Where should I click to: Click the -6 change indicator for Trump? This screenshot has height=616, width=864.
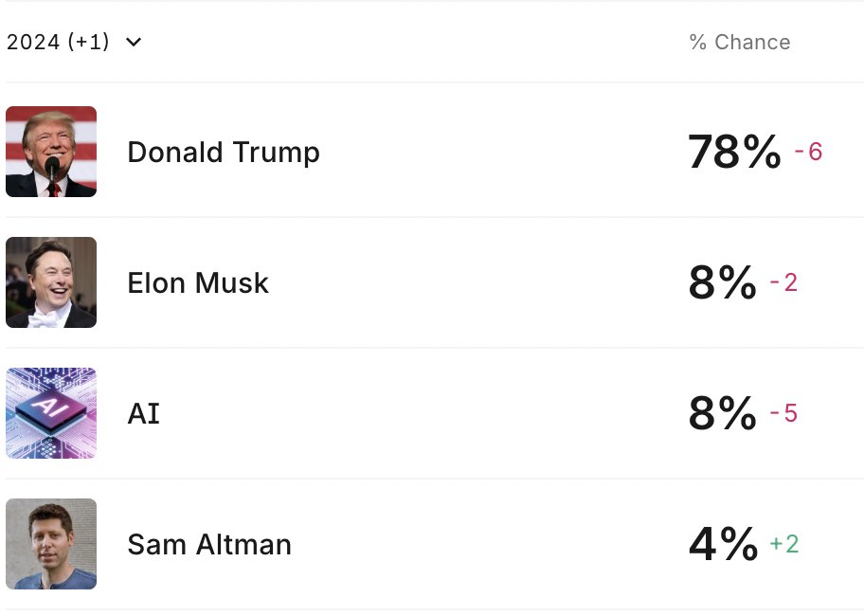click(808, 152)
